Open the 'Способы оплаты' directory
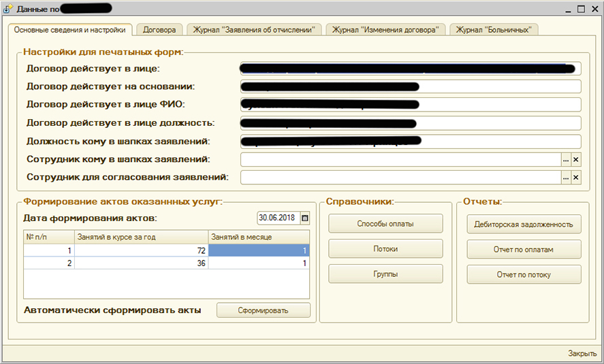Screen dimensions: 604x364 (385, 223)
